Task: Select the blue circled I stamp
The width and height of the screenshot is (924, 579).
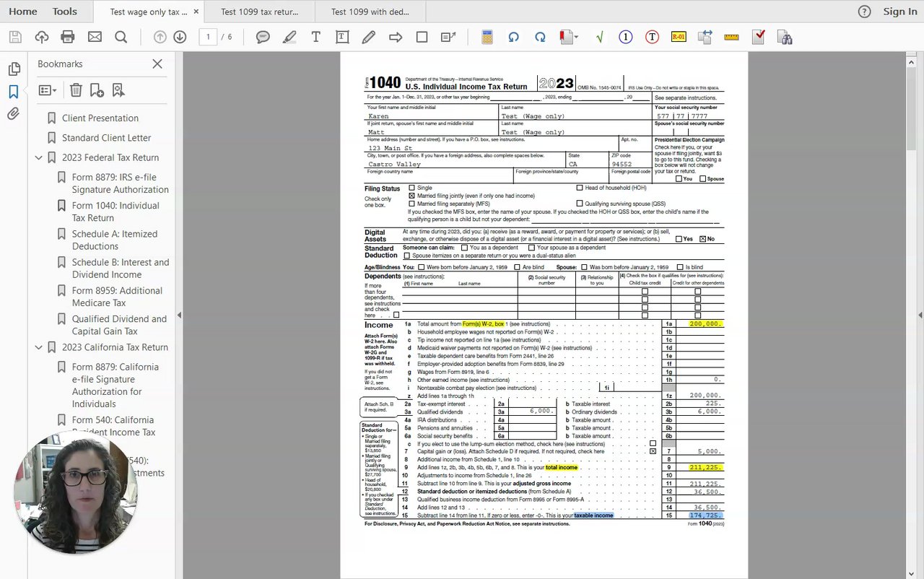Action: coord(626,37)
